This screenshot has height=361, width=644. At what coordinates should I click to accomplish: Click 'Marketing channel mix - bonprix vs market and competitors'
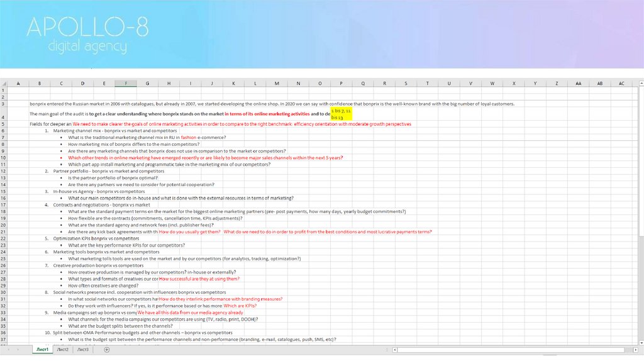pos(115,131)
